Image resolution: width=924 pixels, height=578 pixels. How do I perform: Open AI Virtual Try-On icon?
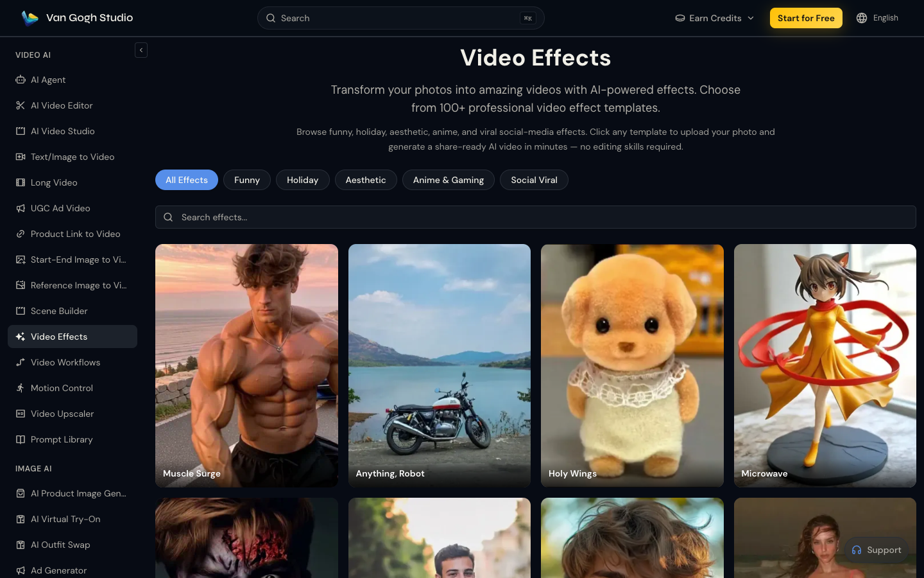21,519
